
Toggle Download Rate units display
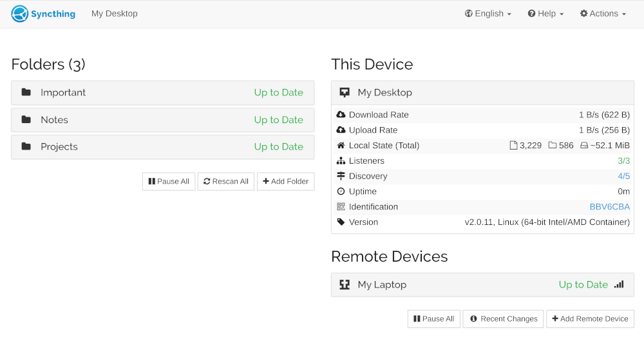pyautogui.click(x=604, y=115)
